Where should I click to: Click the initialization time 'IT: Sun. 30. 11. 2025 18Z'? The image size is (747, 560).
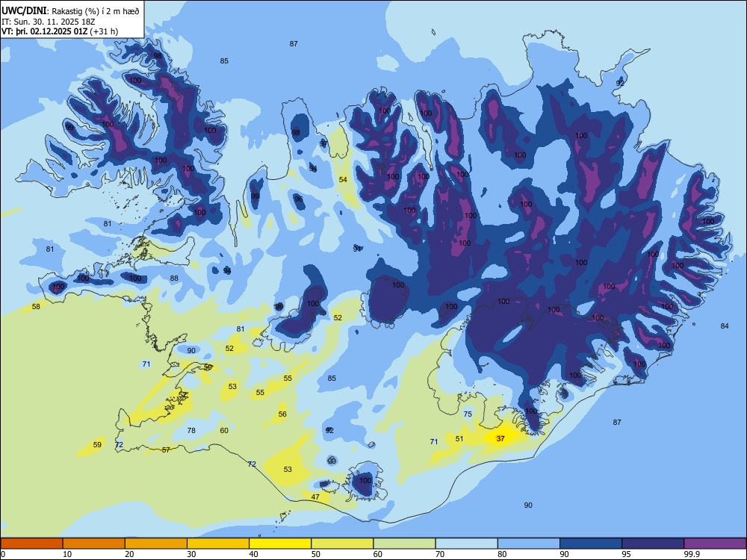49,22
